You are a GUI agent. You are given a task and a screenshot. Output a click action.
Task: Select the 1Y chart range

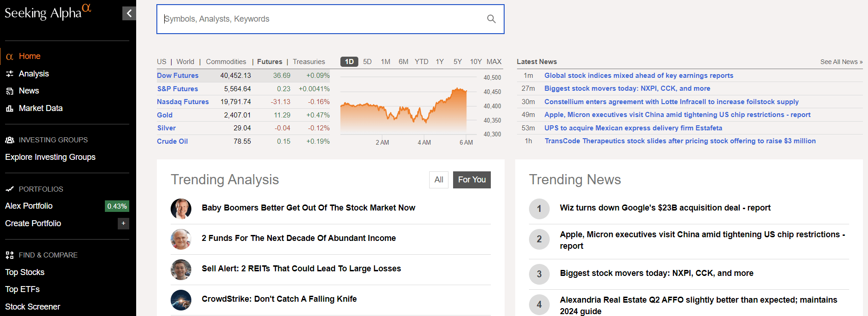[440, 62]
